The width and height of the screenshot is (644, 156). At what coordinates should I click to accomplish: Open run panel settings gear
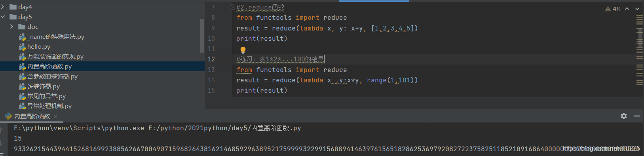pyautogui.click(x=624, y=116)
